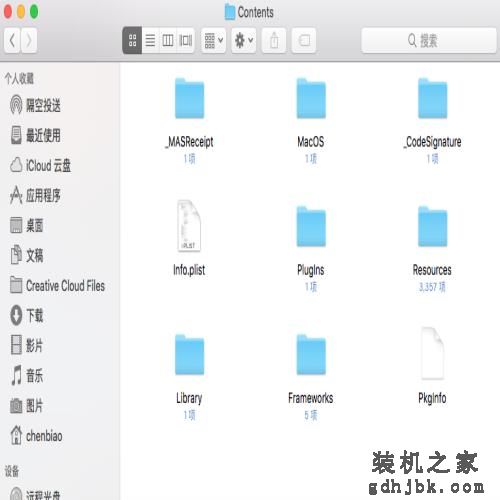Viewport: 500px width, 500px height.
Task: Open Creative Cloud Files in sidebar
Action: [x=57, y=286]
